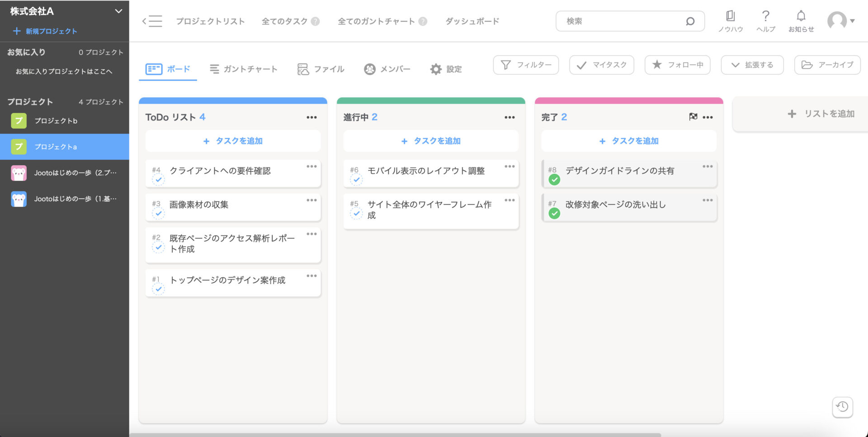Collapse the navigation with the chevron icon
This screenshot has height=437, width=868.
pos(145,20)
